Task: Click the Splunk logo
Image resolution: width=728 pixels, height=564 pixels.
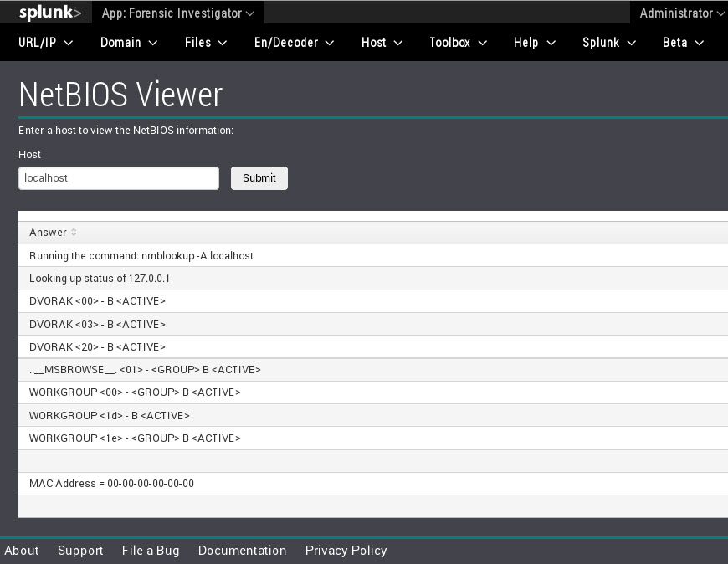Action: coord(50,13)
